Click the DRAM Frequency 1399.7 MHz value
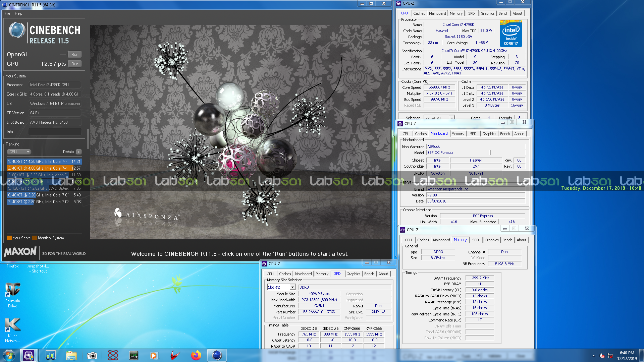Image resolution: width=644 pixels, height=362 pixels. [479, 278]
